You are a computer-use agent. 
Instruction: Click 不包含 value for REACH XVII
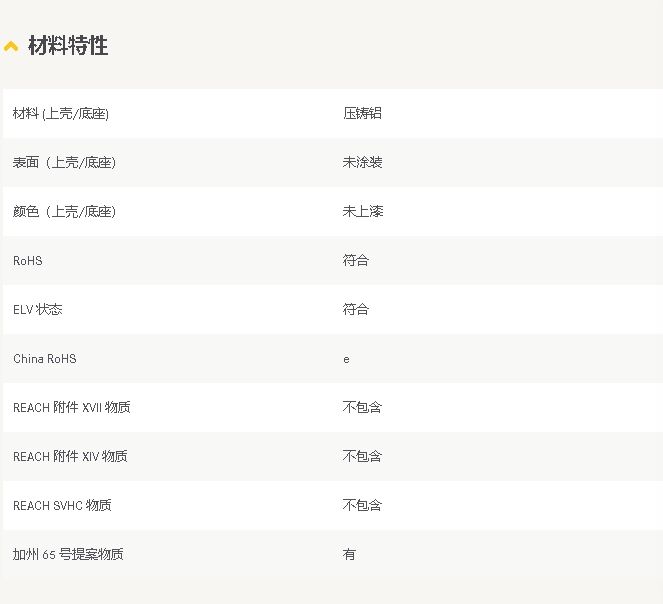coord(362,408)
